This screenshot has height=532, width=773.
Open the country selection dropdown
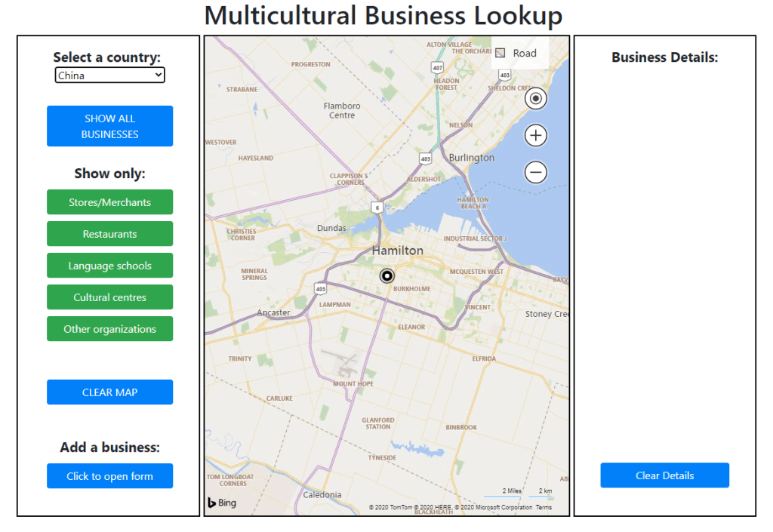click(110, 75)
